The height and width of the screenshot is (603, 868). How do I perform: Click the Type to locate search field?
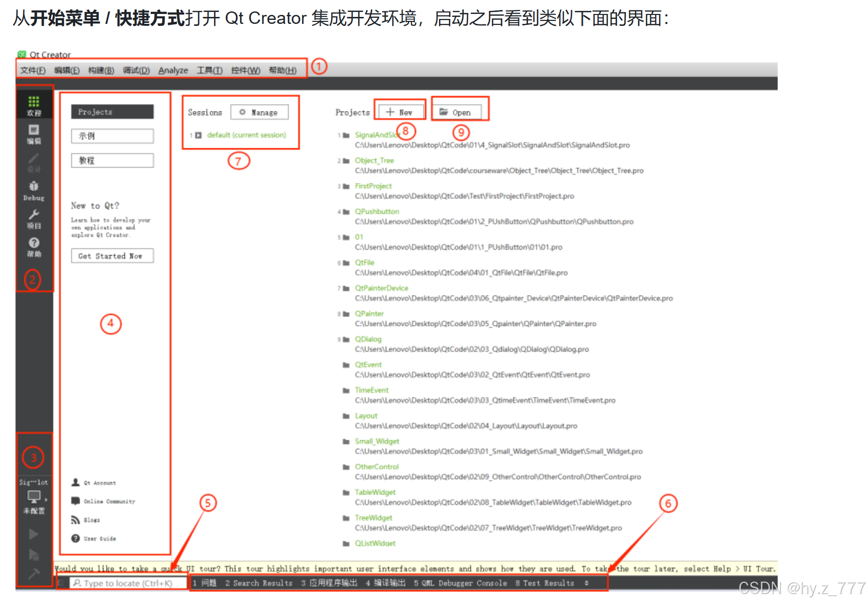(128, 583)
